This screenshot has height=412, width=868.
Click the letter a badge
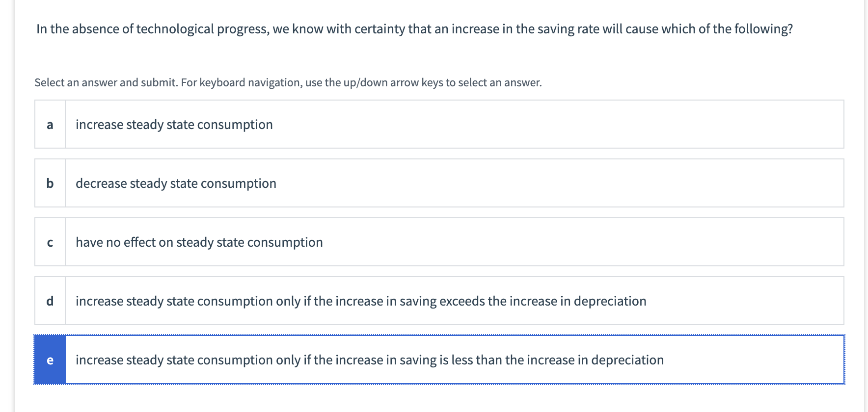pyautogui.click(x=50, y=124)
